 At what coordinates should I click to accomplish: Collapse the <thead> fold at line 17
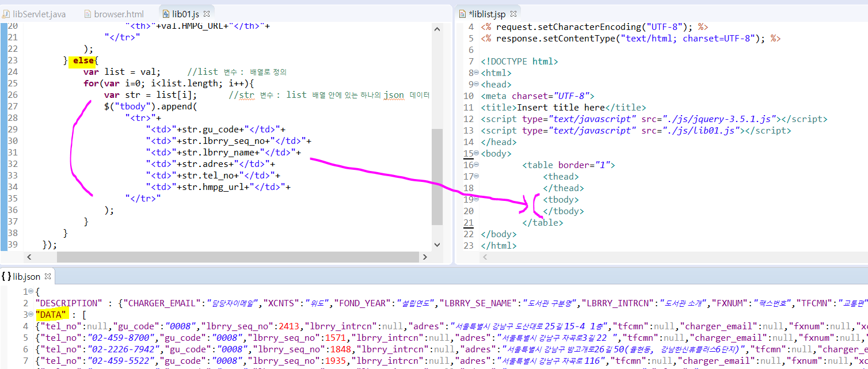pos(476,177)
